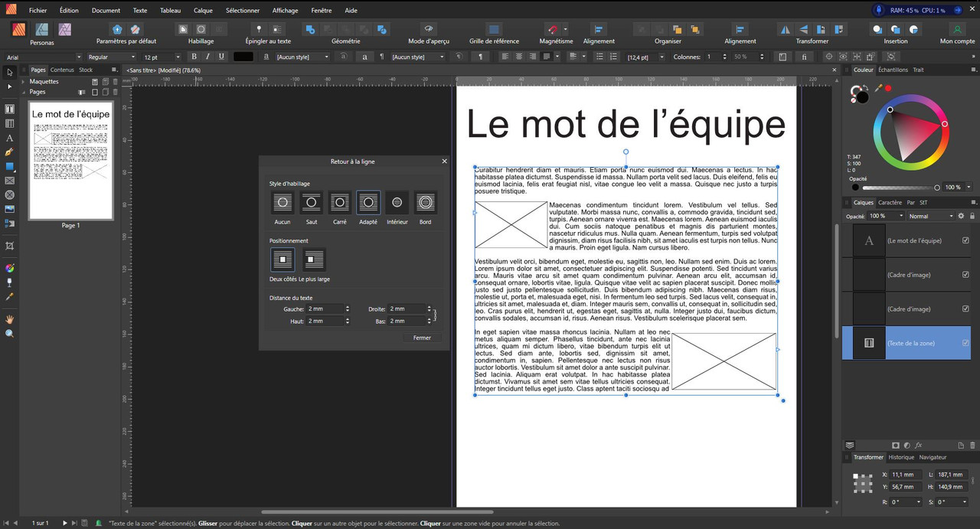Click the Fermer button in the dialog
Viewport: 980px width, 529px height.
(x=422, y=338)
